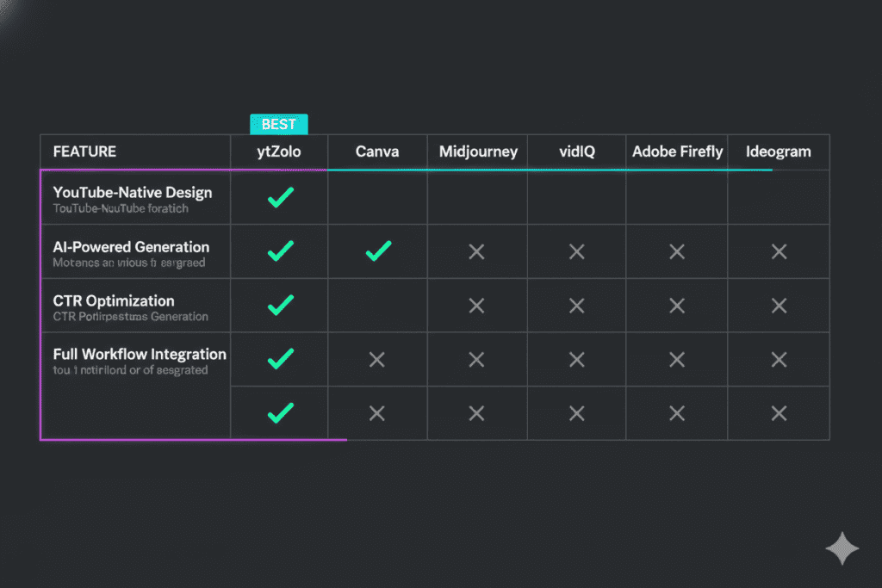Viewport: 882px width, 588px height.
Task: Click the Ideogram X in the unlabeled last row
Action: [779, 414]
